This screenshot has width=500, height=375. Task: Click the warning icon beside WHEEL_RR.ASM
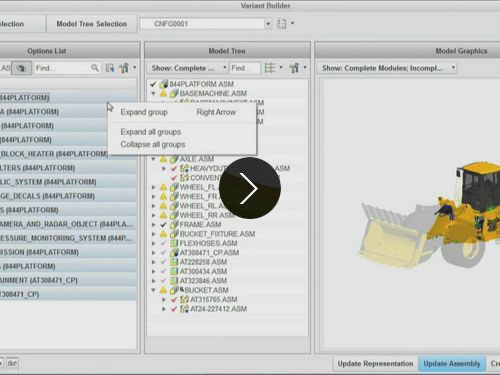163,215
